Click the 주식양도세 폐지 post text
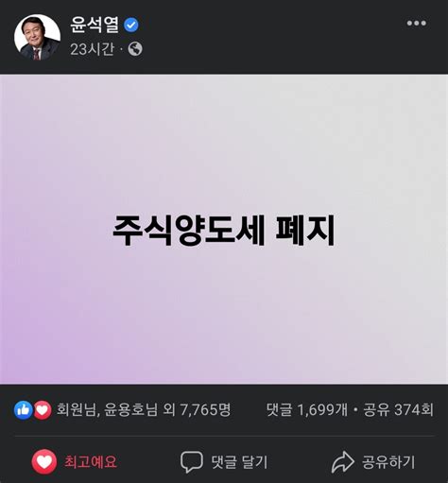448x483 pixels. (224, 230)
